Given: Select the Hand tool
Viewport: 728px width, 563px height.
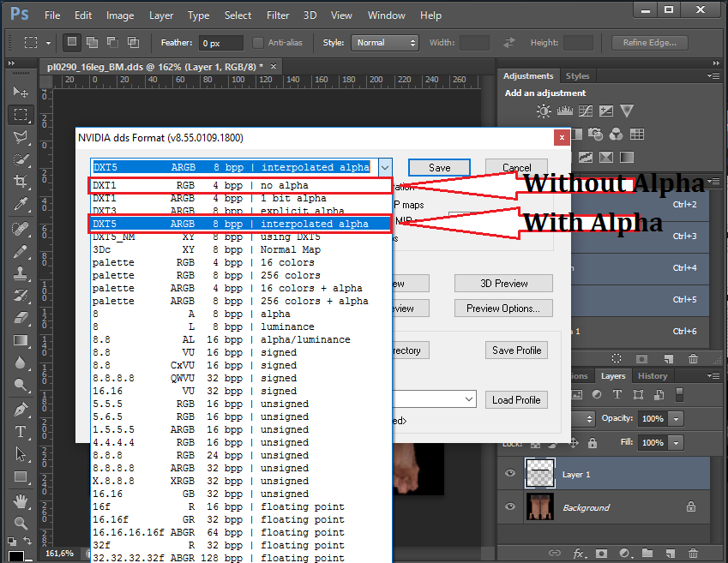Looking at the screenshot, I should [21, 500].
